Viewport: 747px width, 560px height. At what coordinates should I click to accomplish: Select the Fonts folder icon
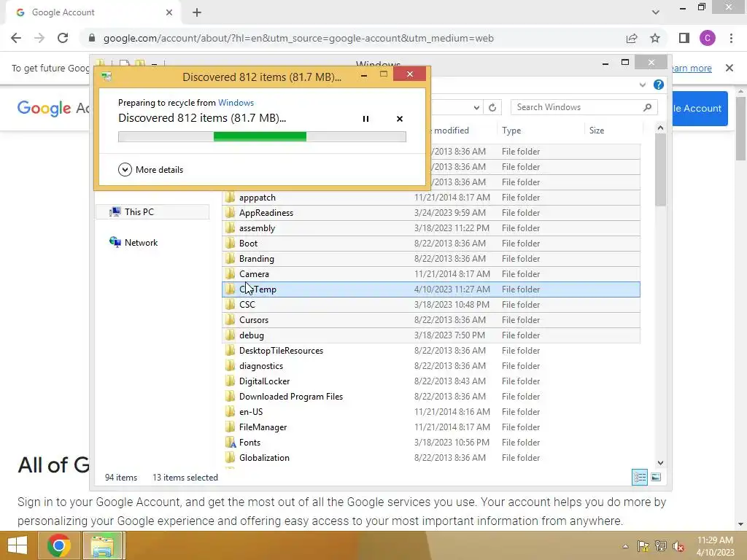(x=230, y=443)
